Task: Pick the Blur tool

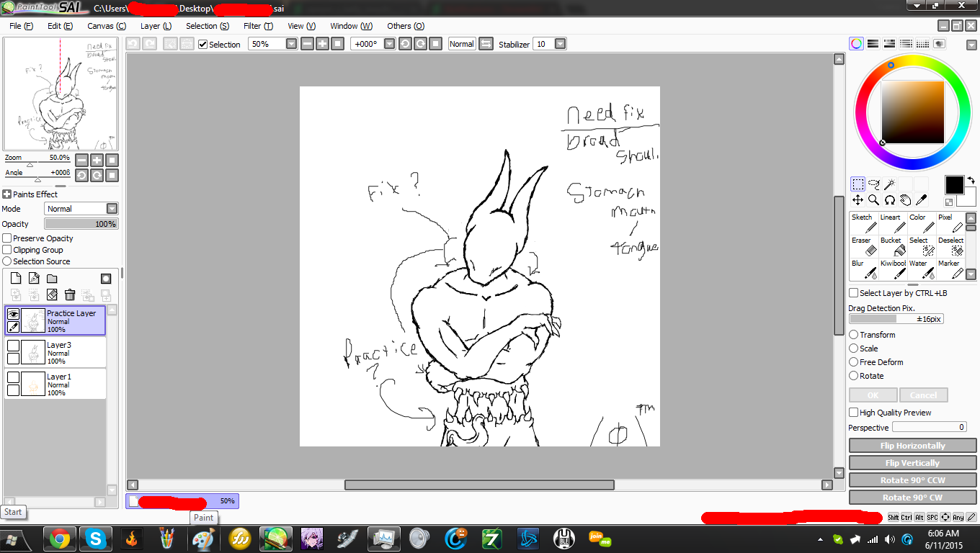Action: click(864, 269)
